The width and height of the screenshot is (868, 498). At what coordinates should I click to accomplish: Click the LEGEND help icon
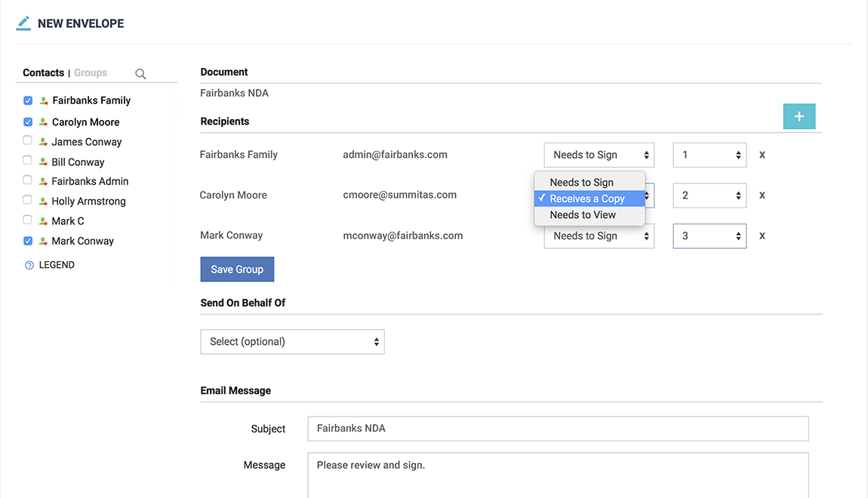pyautogui.click(x=29, y=266)
